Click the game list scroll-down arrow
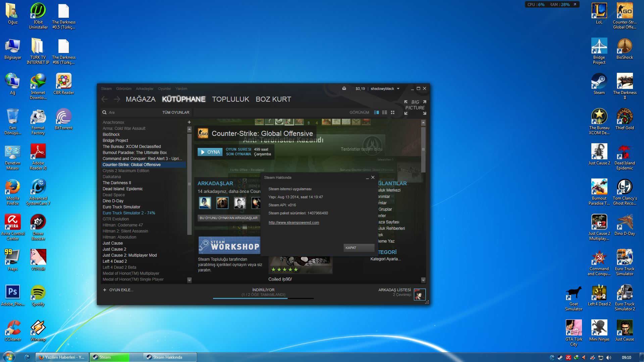This screenshot has height=362, width=644. 189,280
